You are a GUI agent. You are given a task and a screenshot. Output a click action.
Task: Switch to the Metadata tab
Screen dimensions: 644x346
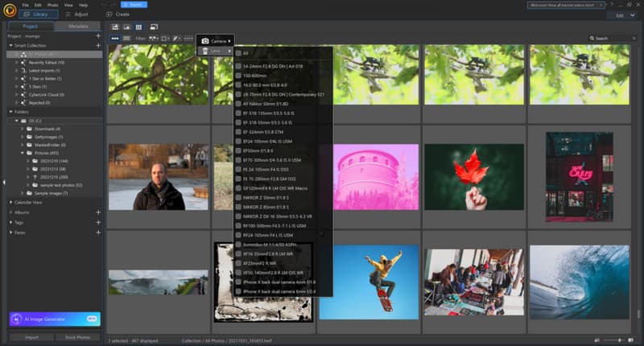tap(78, 26)
